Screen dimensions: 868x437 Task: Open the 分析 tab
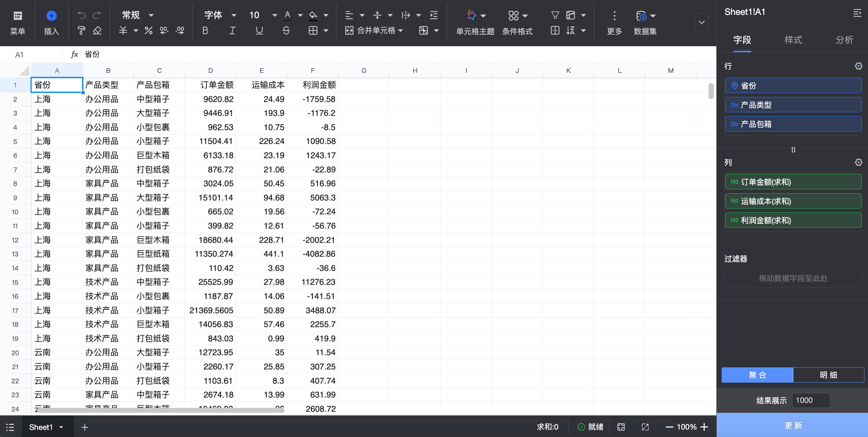tap(844, 40)
